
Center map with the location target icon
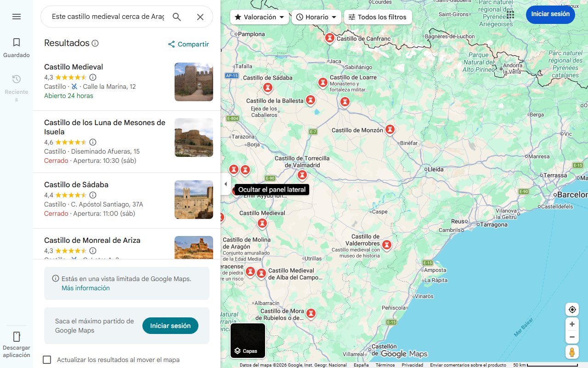click(x=572, y=309)
